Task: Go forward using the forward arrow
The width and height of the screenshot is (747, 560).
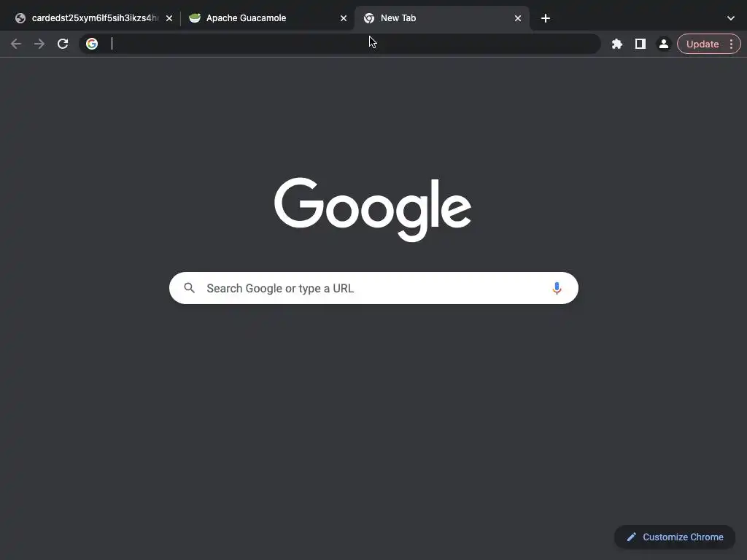Action: (x=39, y=44)
